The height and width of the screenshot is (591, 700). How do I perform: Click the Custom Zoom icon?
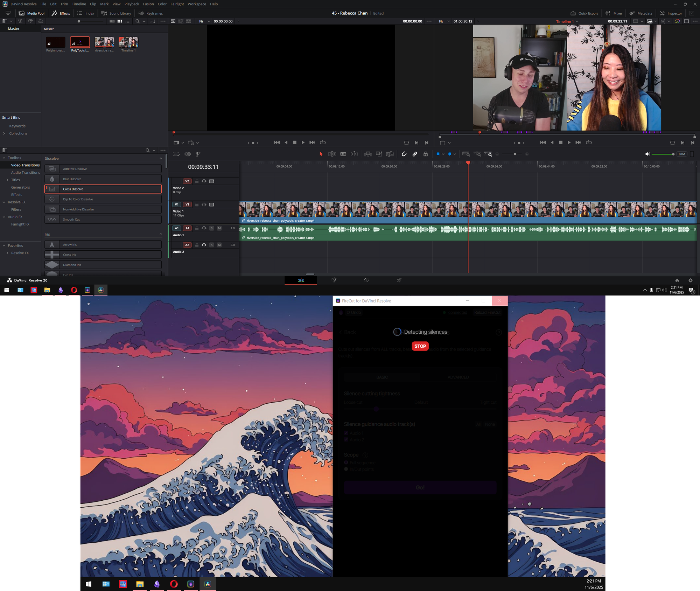point(488,154)
